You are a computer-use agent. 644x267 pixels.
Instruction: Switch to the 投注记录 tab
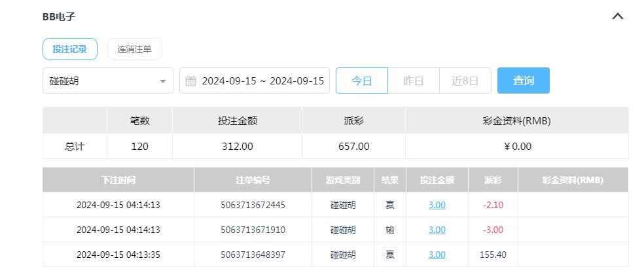(69, 49)
